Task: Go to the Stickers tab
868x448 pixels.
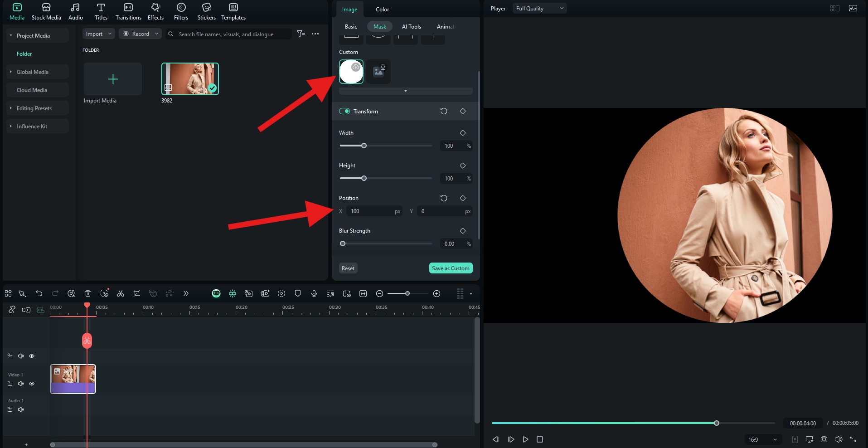Action: tap(207, 12)
